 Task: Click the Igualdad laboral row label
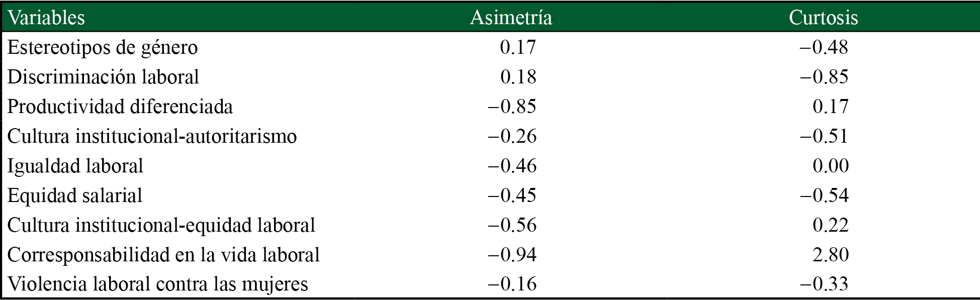click(x=75, y=166)
